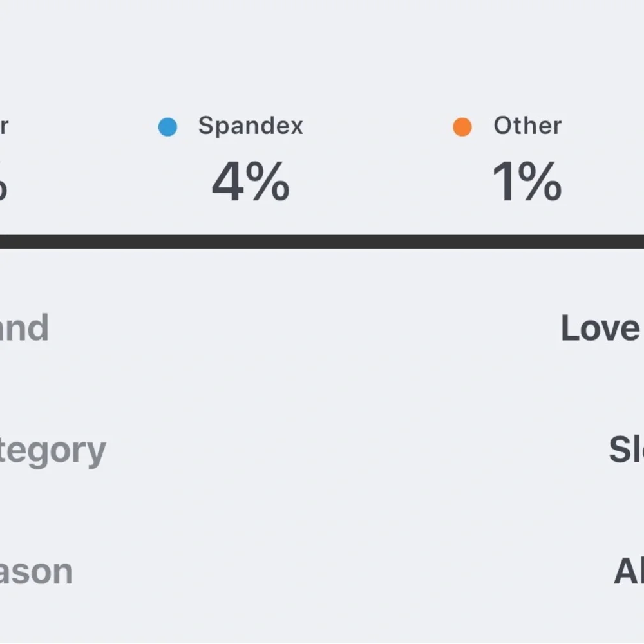The image size is (644, 644).
Task: Open the category value starting with 'Sl'
Action: pos(626,450)
